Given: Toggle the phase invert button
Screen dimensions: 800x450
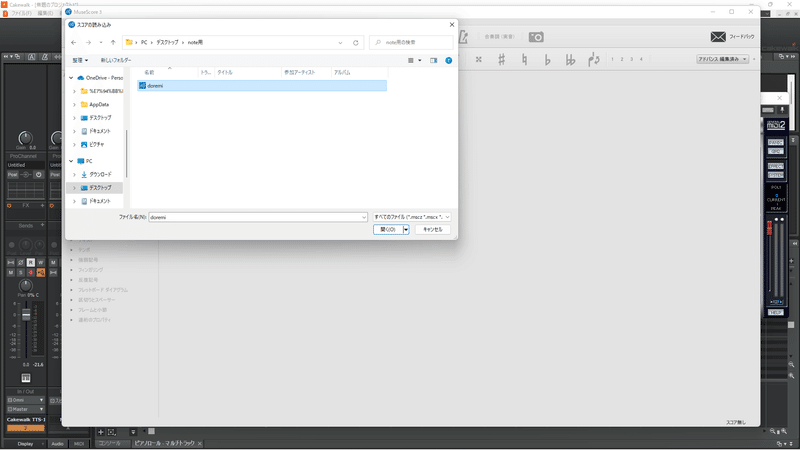Looking at the screenshot, I should 20,262.
